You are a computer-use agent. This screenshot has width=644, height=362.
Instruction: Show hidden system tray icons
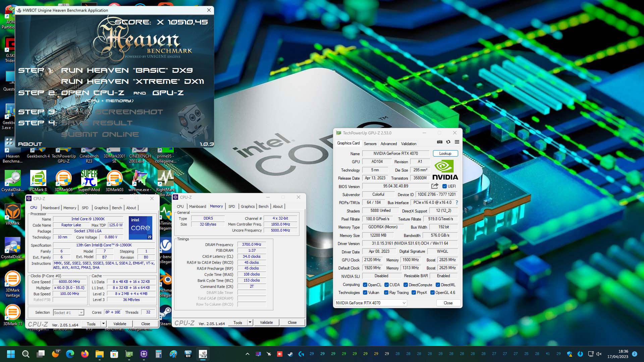point(247,354)
